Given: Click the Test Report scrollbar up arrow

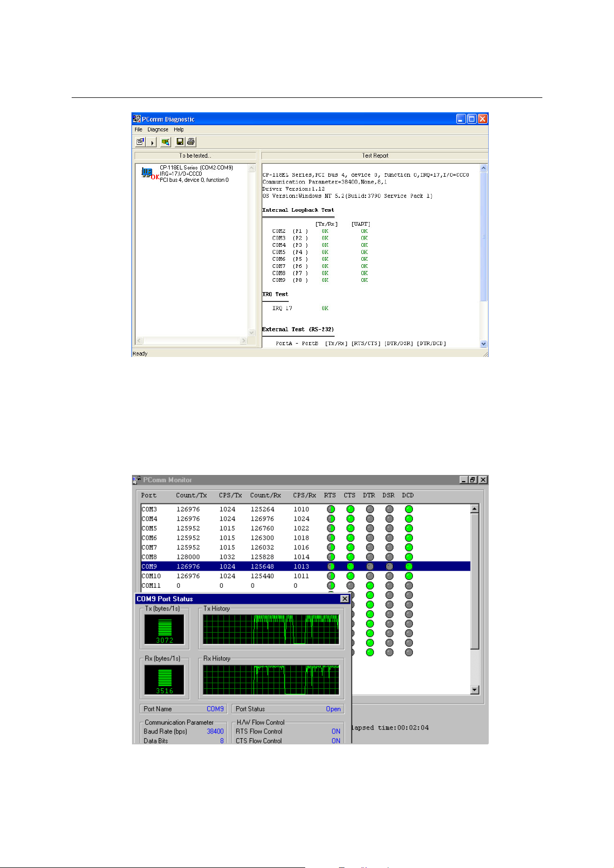Looking at the screenshot, I should [x=484, y=168].
